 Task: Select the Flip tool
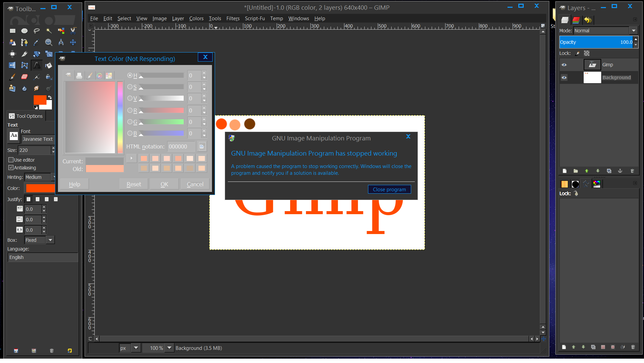tap(12, 65)
